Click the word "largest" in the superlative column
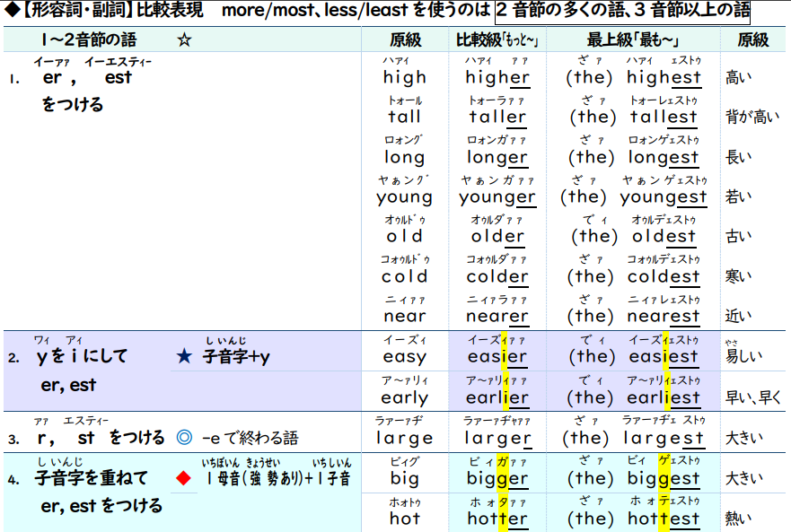This screenshot has height=532, width=791. 664,438
